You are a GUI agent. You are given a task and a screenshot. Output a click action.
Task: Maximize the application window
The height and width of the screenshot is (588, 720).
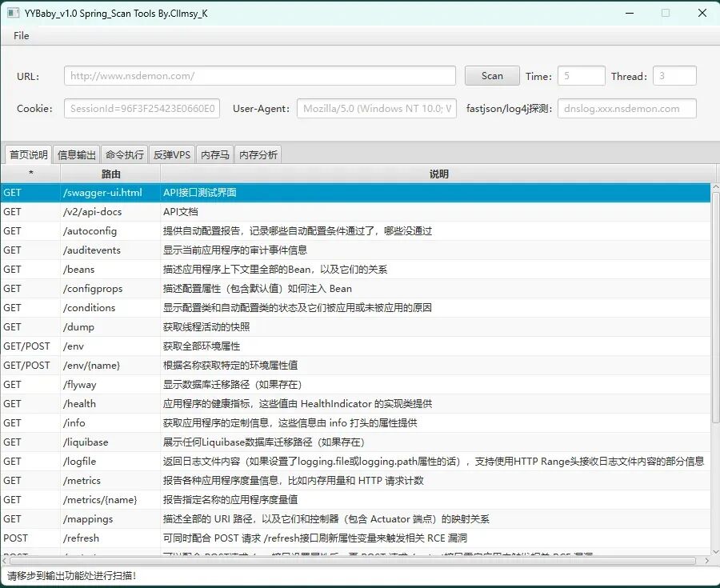(666, 14)
